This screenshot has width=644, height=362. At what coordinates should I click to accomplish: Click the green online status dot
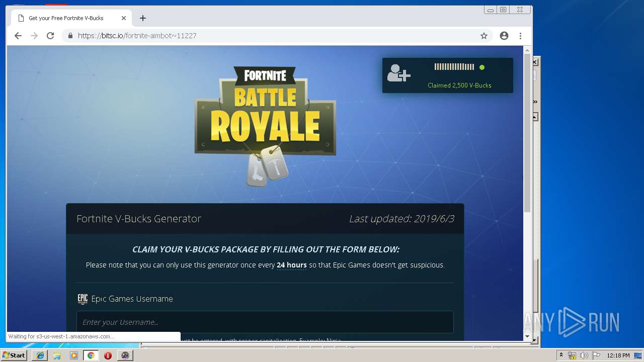point(482,67)
